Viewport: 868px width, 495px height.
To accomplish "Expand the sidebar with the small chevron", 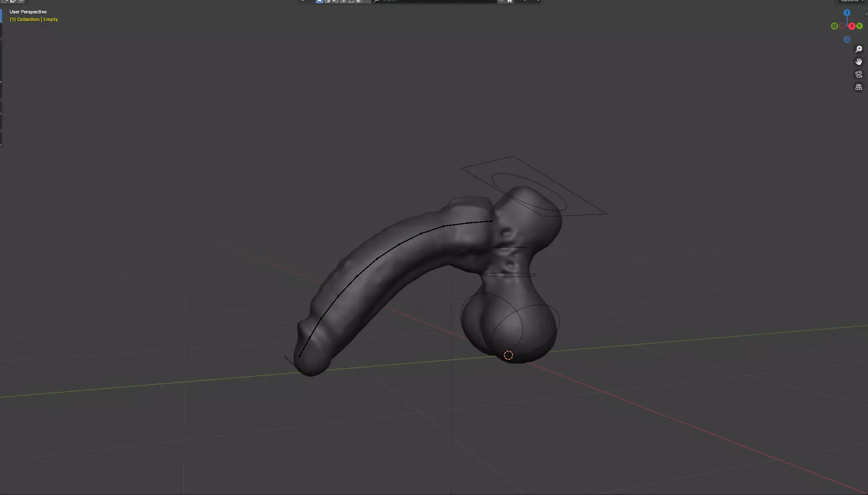I will tap(866, 14).
